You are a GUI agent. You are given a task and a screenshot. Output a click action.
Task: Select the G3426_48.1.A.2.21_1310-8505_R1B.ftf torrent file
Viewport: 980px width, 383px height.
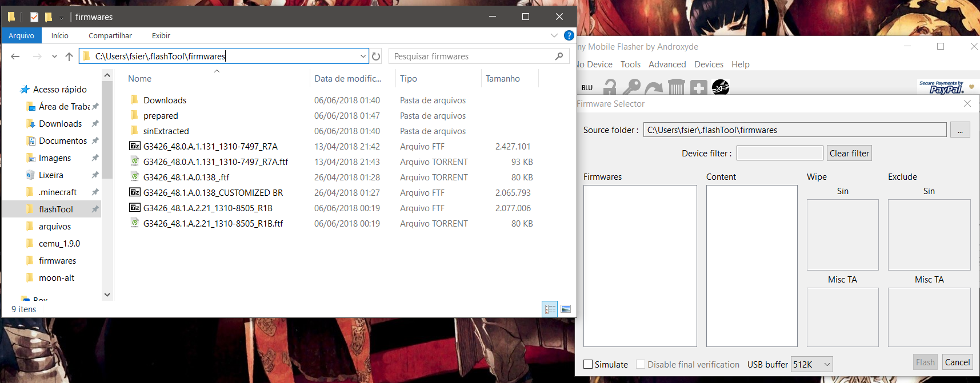point(213,224)
